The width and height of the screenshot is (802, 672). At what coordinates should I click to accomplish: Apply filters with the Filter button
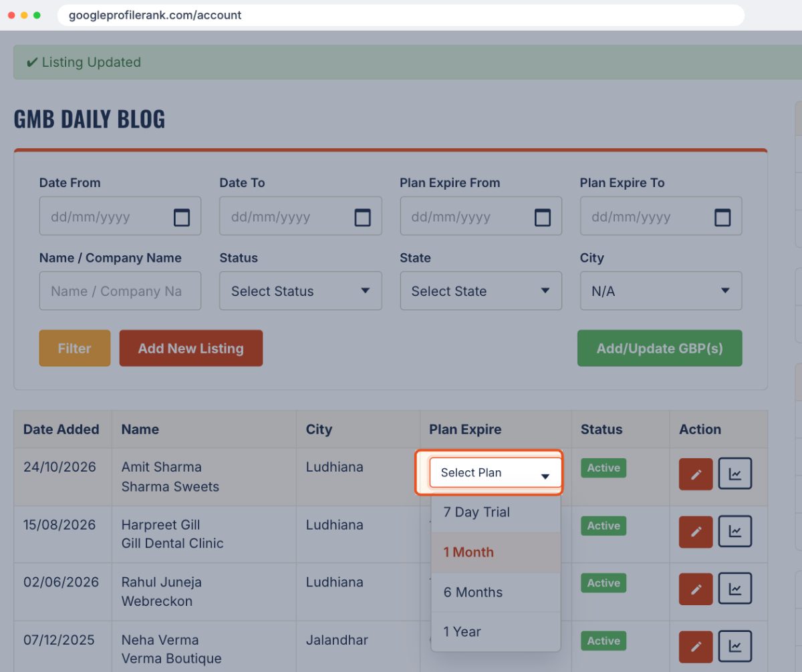coord(75,348)
